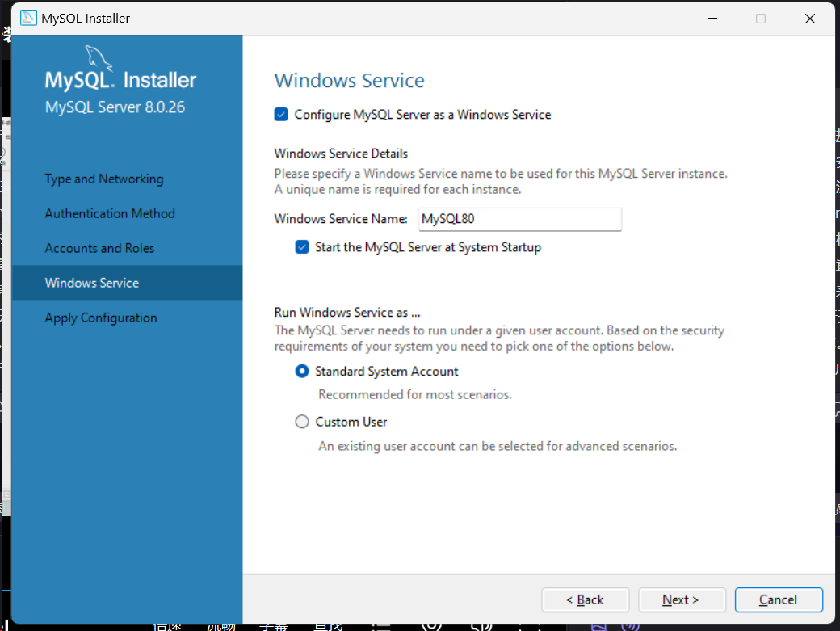Select the Windows Service step in sidebar

click(127, 283)
